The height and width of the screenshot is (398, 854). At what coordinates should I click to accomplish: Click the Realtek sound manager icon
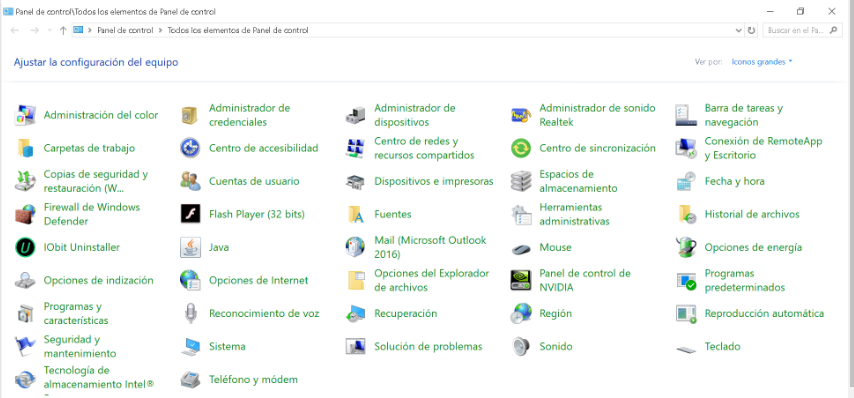coord(521,115)
